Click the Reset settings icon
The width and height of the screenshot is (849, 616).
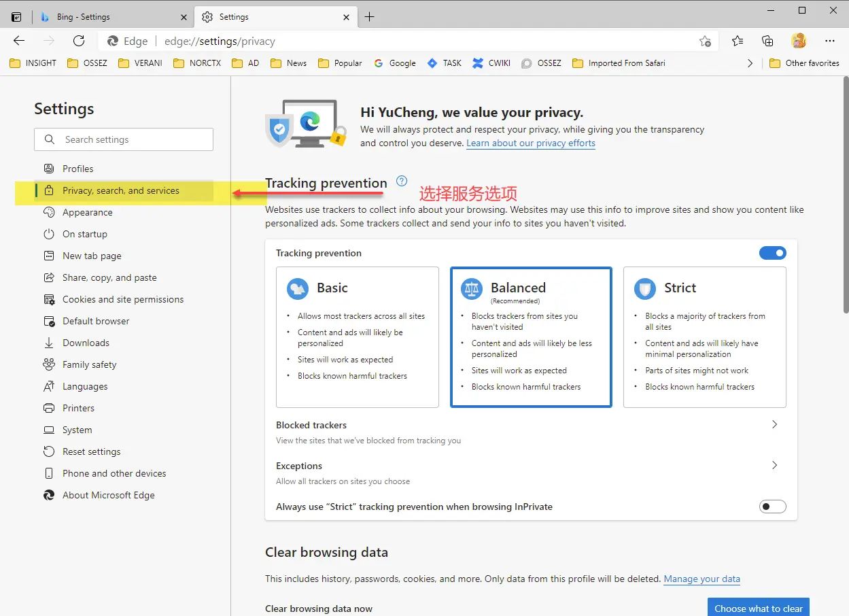click(49, 451)
